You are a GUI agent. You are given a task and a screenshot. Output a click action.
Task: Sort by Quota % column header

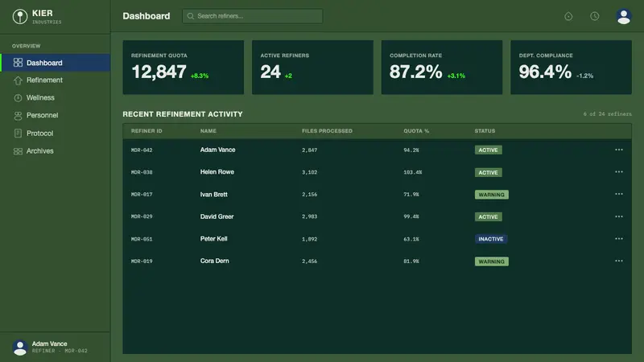click(416, 131)
